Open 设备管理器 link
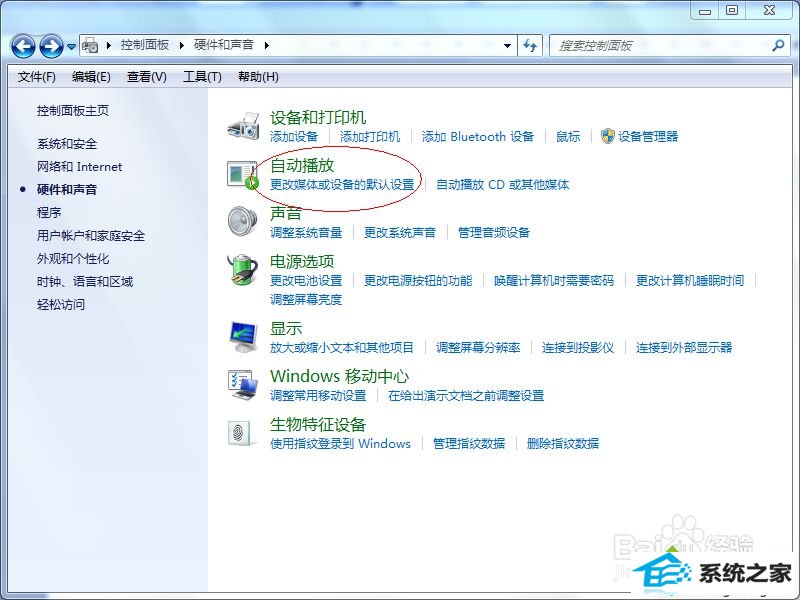 point(648,137)
